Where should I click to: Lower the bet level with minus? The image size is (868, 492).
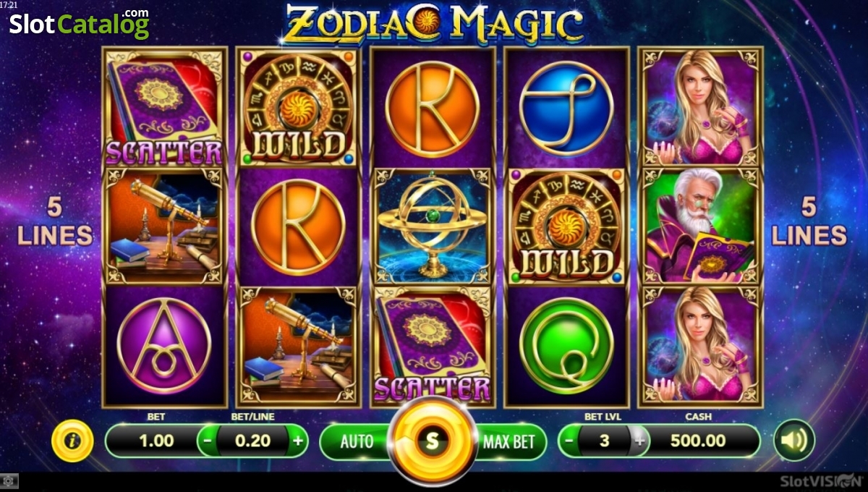(x=569, y=440)
